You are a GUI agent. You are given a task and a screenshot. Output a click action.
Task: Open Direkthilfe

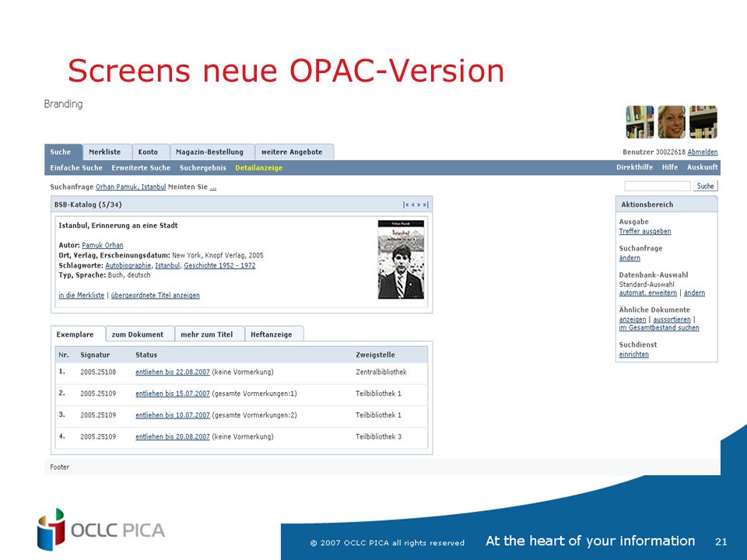(x=635, y=167)
